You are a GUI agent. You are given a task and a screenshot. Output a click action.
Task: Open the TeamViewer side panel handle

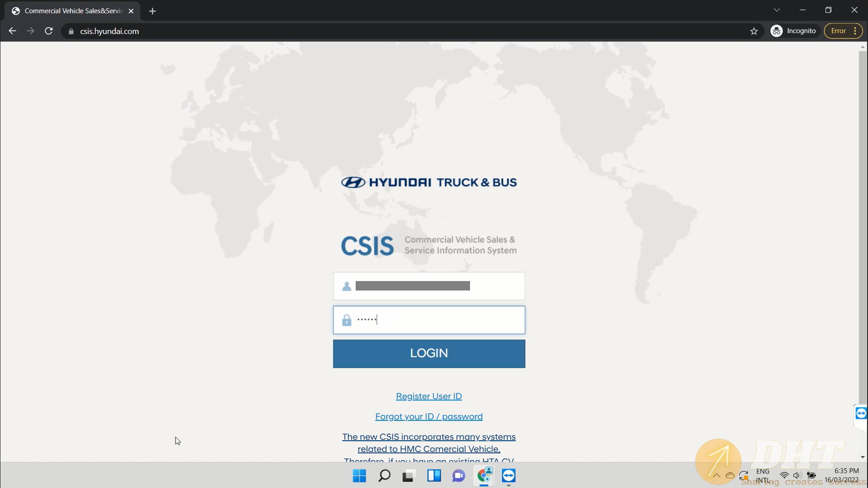pos(861,413)
